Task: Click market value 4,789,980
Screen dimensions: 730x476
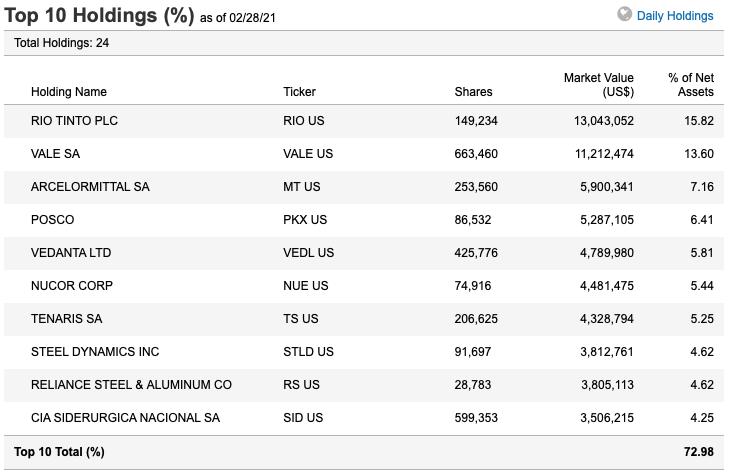Action: [x=607, y=253]
